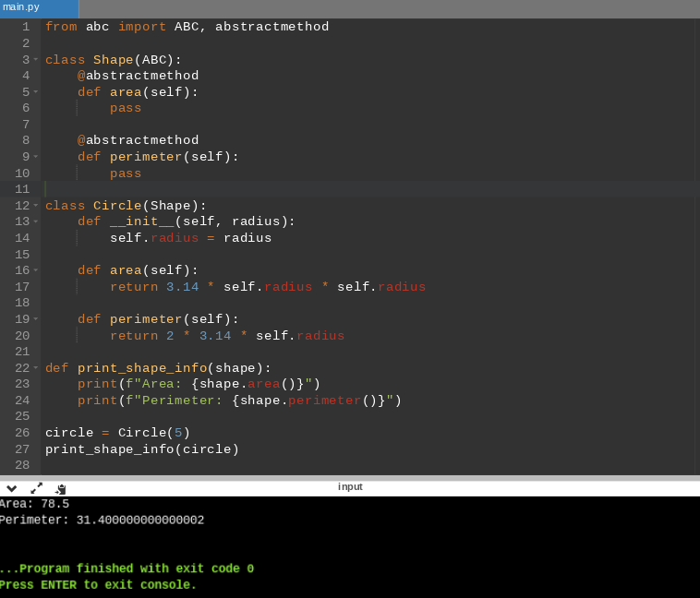Click 'print_shape_info(circle)' on line 27
Screen dimensions: 700x598
142,448
